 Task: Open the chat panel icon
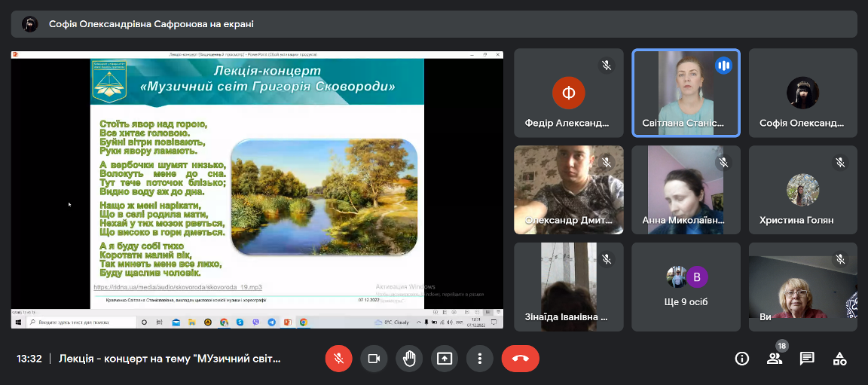click(807, 359)
